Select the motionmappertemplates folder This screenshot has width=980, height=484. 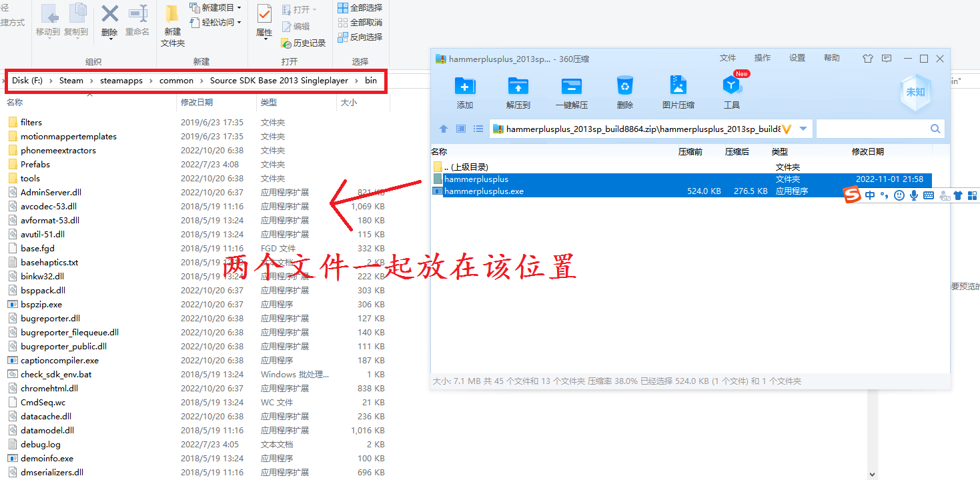pyautogui.click(x=69, y=137)
